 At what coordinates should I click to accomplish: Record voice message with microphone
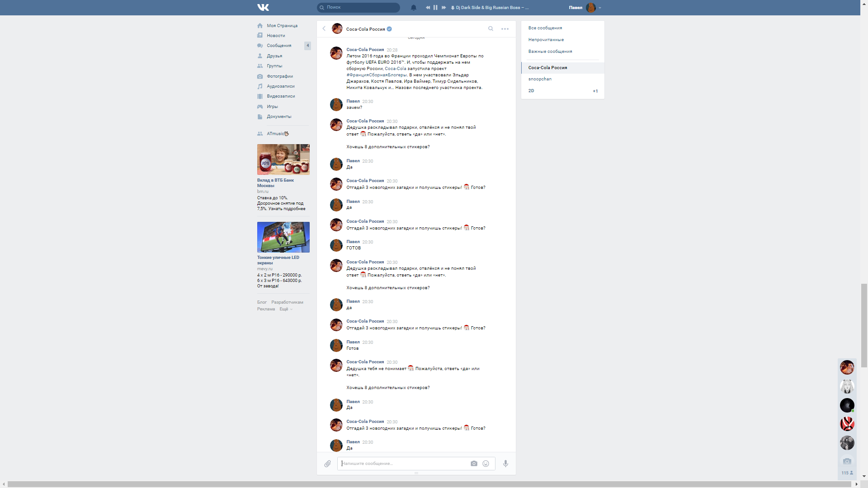click(505, 464)
